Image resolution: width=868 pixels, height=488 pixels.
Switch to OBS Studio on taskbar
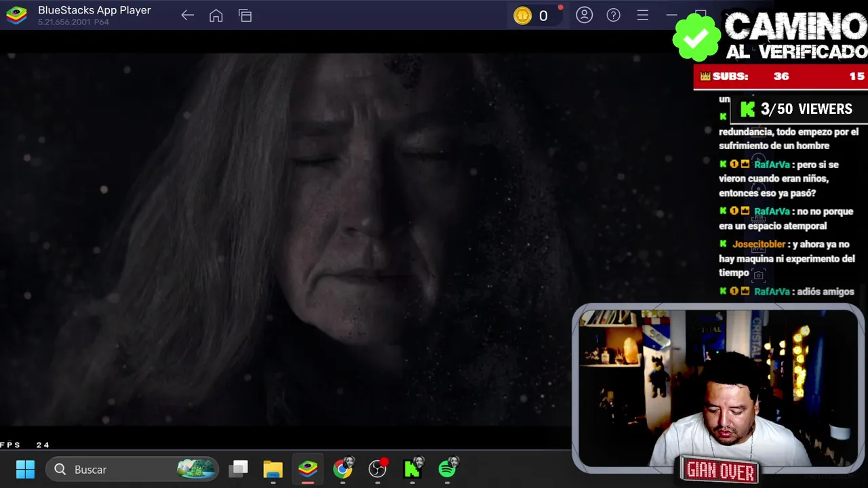(378, 468)
